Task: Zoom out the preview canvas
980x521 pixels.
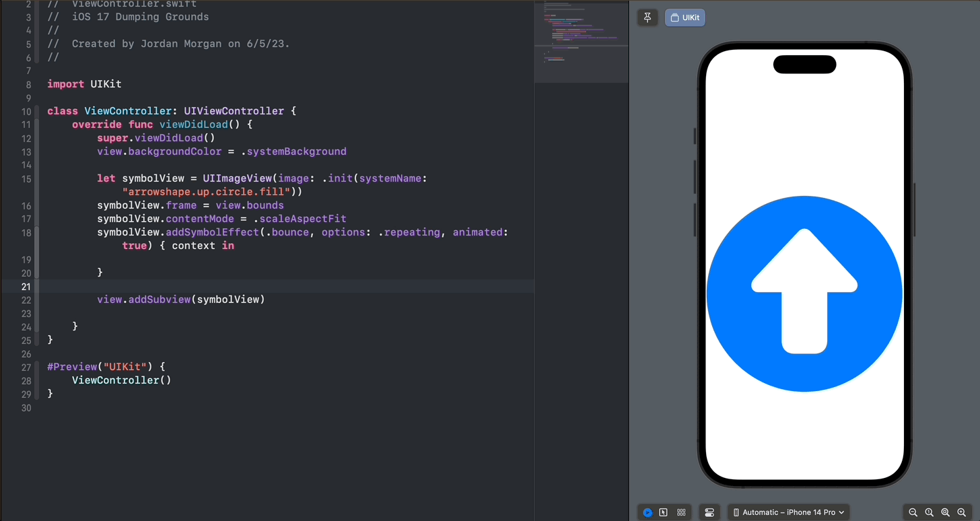Action: click(x=913, y=512)
